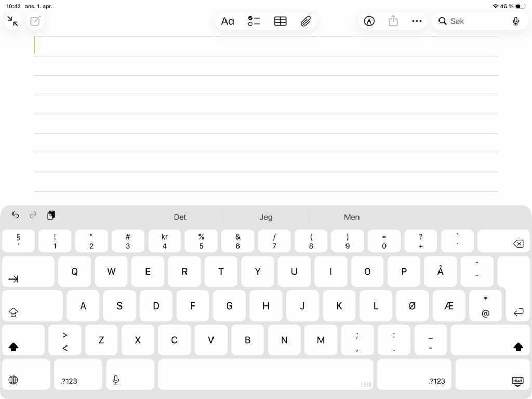Place cursor in the first note line
This screenshot has height=399, width=532.
point(266,46)
